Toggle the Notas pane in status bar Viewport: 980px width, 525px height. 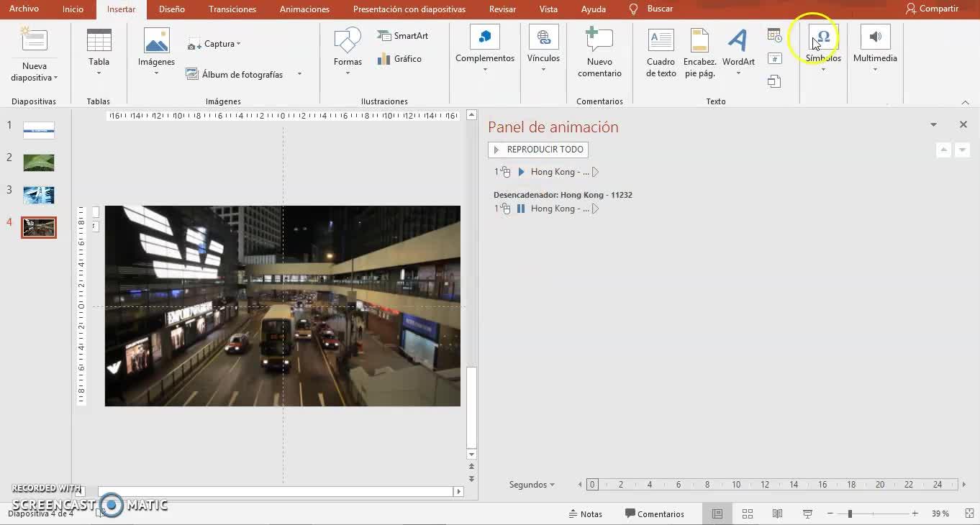click(x=585, y=513)
